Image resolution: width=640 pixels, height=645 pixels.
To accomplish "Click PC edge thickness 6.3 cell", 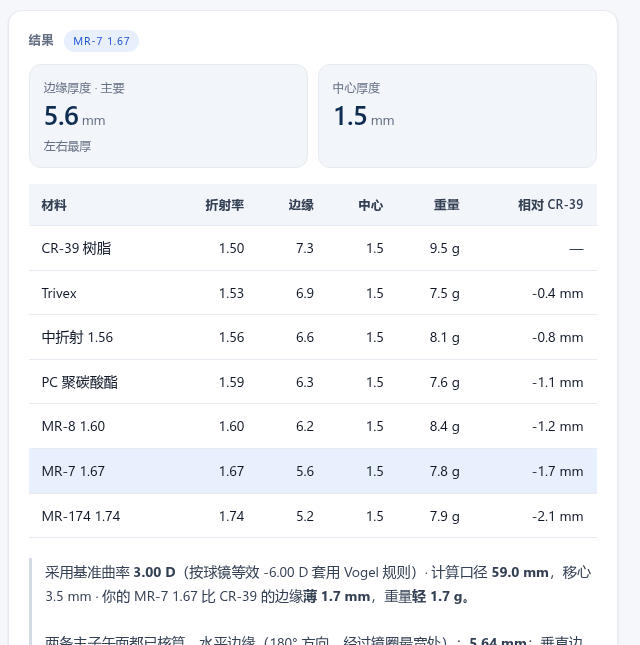I will click(x=305, y=382).
